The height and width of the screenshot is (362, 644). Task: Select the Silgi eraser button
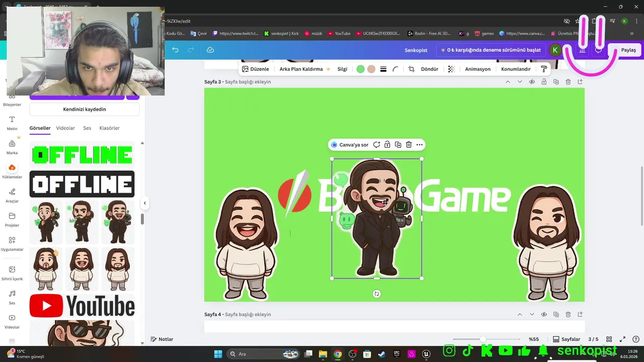(x=342, y=69)
